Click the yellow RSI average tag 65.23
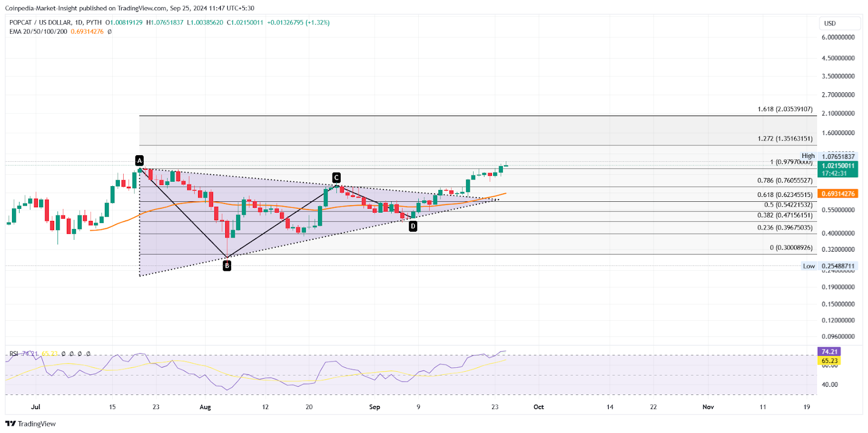Viewport: 868px width, 433px height. pos(829,361)
